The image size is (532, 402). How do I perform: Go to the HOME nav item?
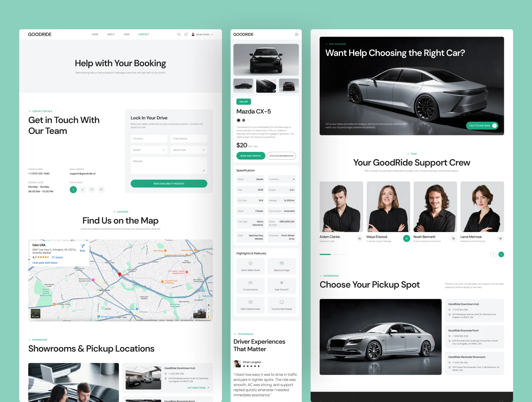[95, 34]
